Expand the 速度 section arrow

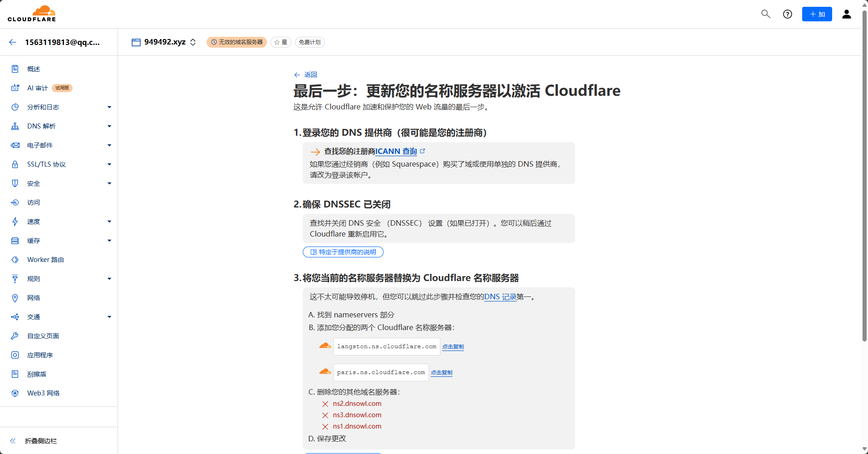point(109,222)
